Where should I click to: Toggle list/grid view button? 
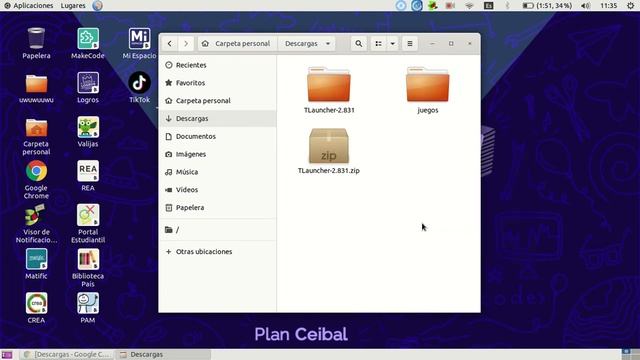point(378,44)
